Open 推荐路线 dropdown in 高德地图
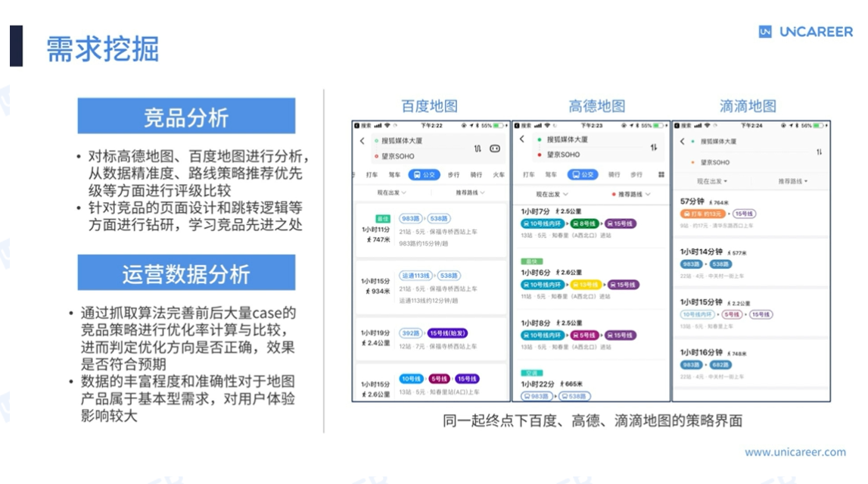Screen dimensions: 868x484 (x=631, y=195)
